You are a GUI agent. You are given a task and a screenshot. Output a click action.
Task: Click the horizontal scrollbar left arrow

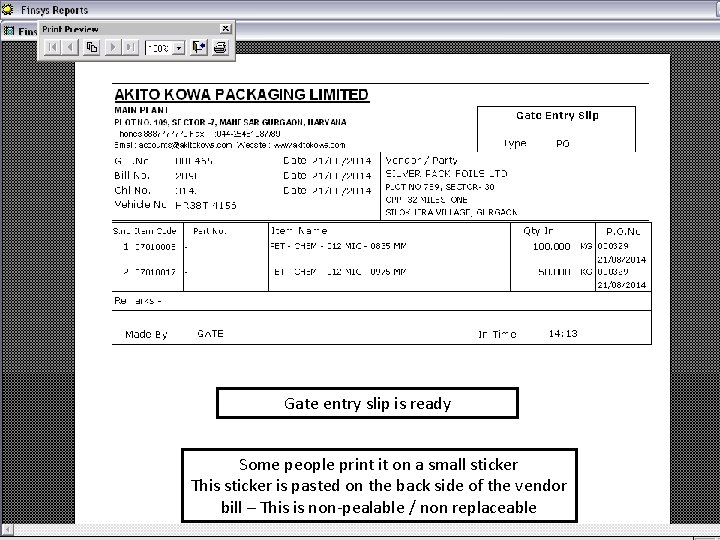click(7, 529)
